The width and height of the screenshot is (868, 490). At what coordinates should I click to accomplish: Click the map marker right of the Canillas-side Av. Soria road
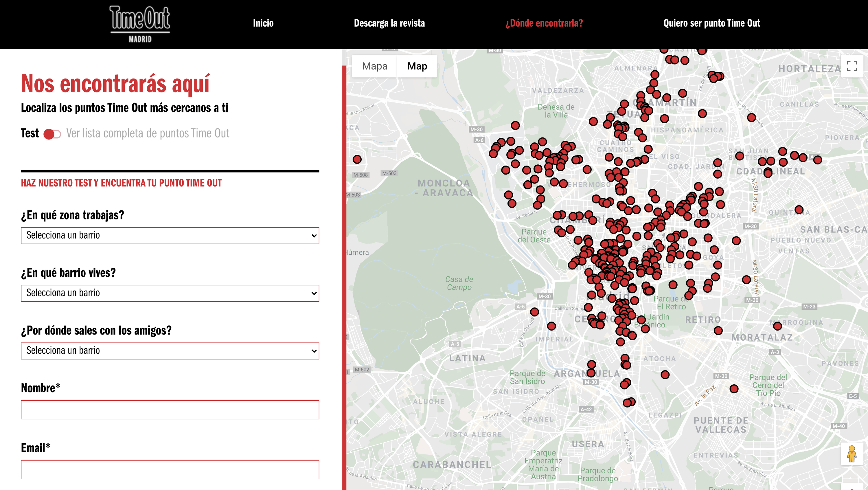(751, 118)
